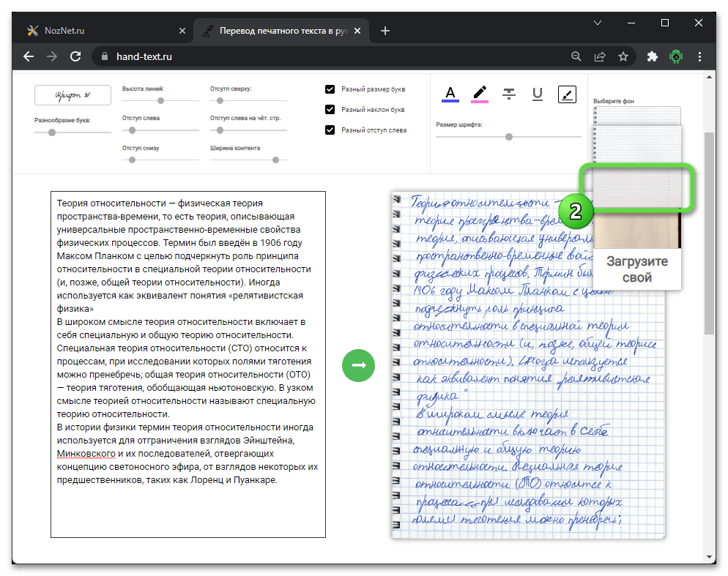
Task: Toggle the strikethrough formatting icon
Action: 509,94
